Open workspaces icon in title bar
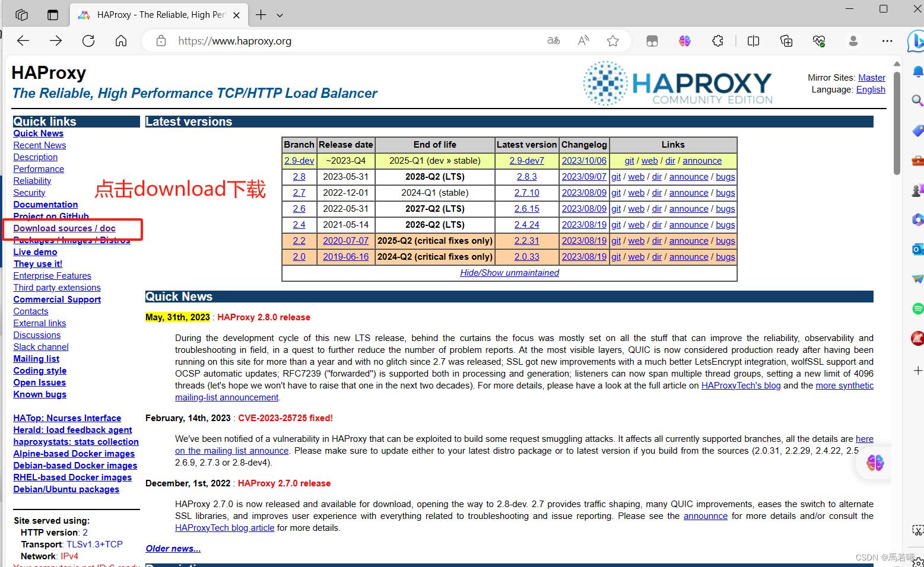The height and width of the screenshot is (567, 924). [21, 15]
